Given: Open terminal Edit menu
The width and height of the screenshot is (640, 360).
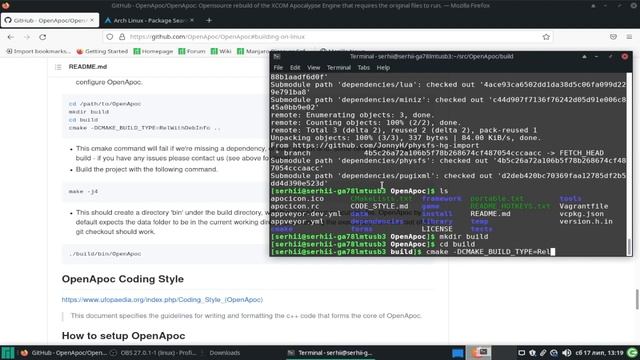Looking at the screenshot, I should (x=295, y=68).
